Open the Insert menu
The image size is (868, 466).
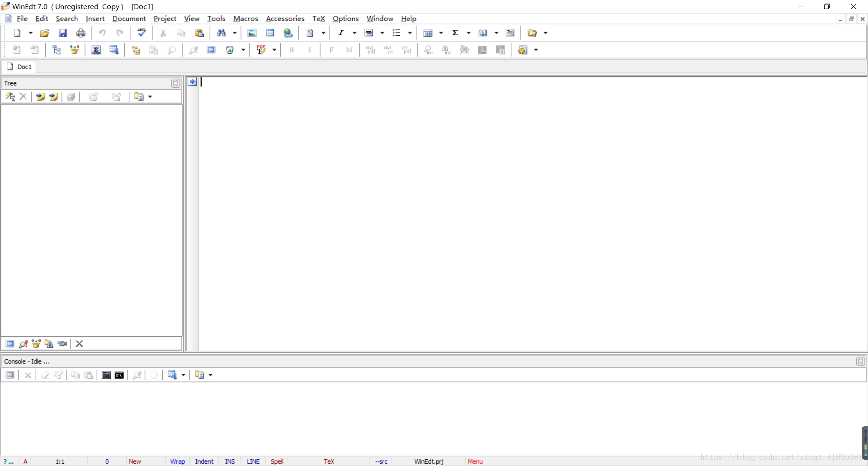[x=95, y=19]
